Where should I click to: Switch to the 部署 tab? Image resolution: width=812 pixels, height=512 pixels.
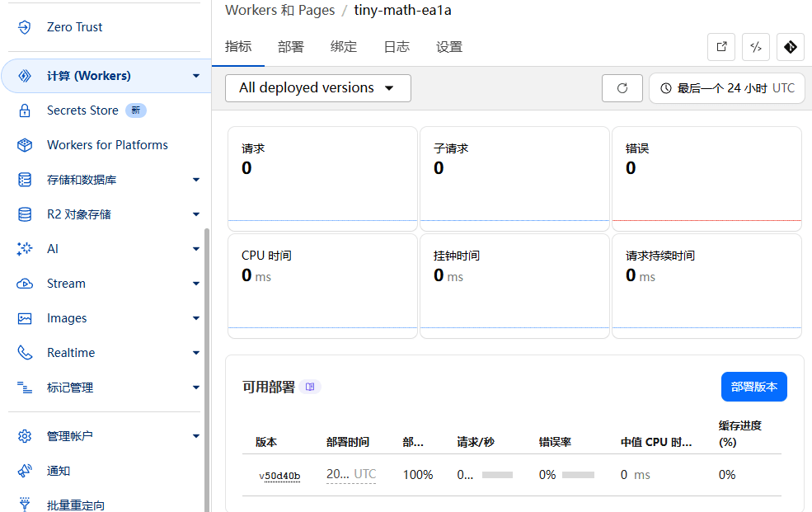pos(290,47)
